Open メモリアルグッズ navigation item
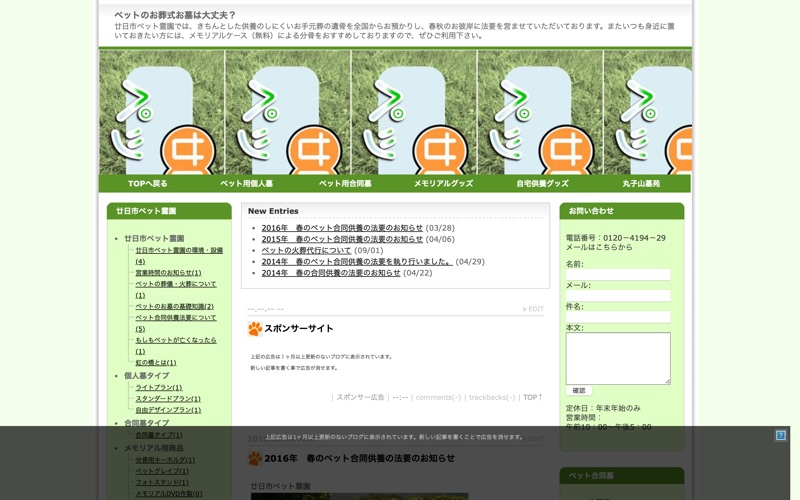800x500 pixels. click(443, 183)
